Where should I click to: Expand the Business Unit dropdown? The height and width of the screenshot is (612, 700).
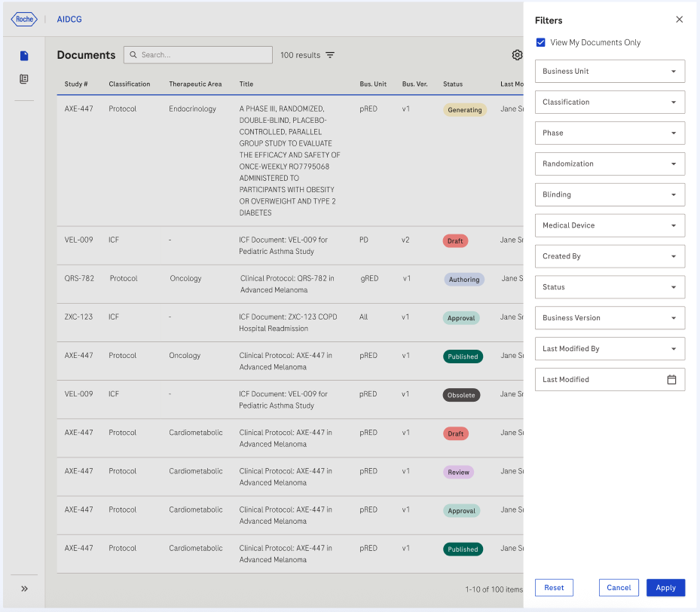tap(610, 72)
